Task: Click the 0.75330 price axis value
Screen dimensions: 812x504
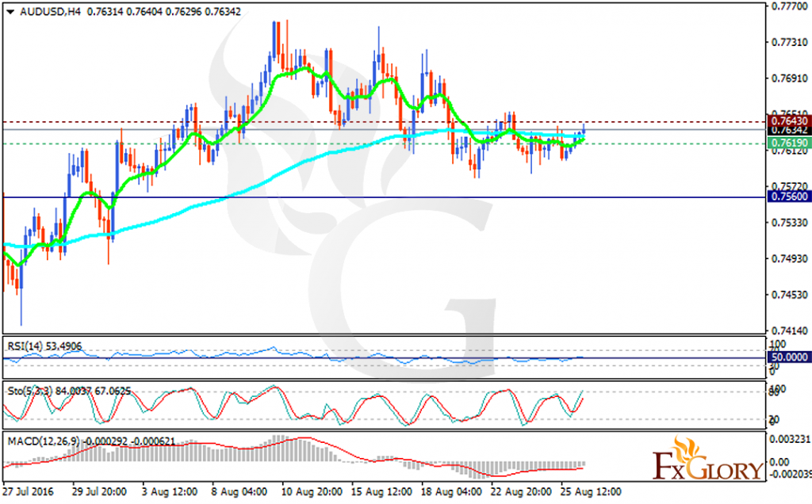Action: click(x=789, y=223)
